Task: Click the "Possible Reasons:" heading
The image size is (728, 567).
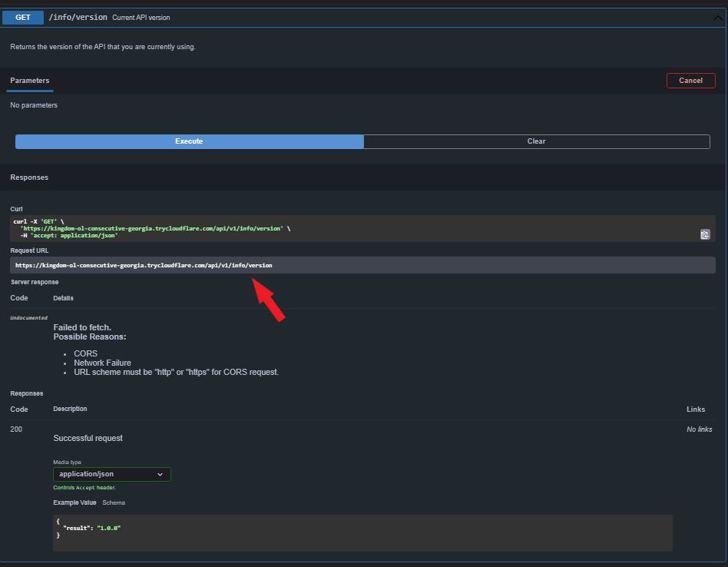Action: pyautogui.click(x=90, y=337)
